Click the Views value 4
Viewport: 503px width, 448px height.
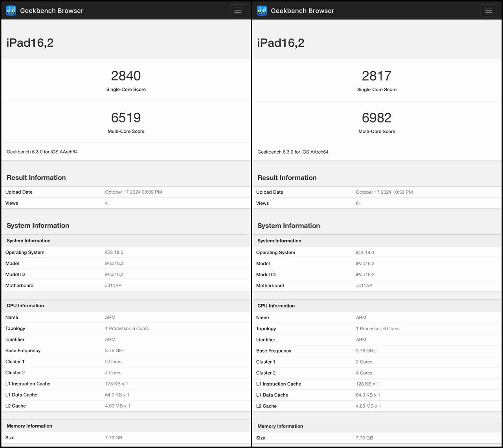(x=106, y=203)
